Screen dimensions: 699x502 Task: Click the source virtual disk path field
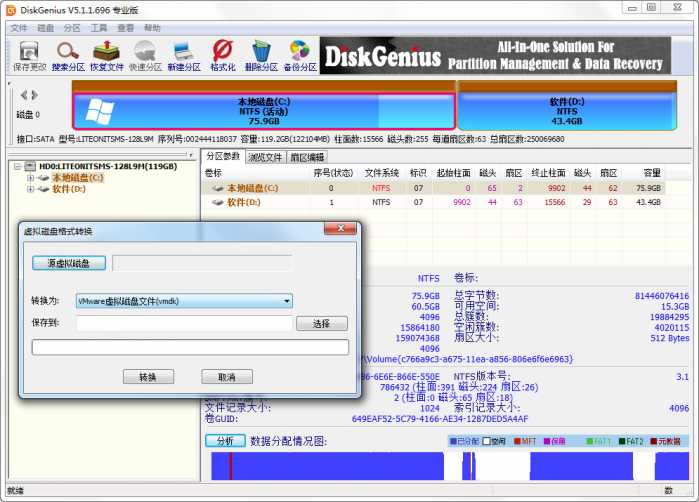pos(202,263)
